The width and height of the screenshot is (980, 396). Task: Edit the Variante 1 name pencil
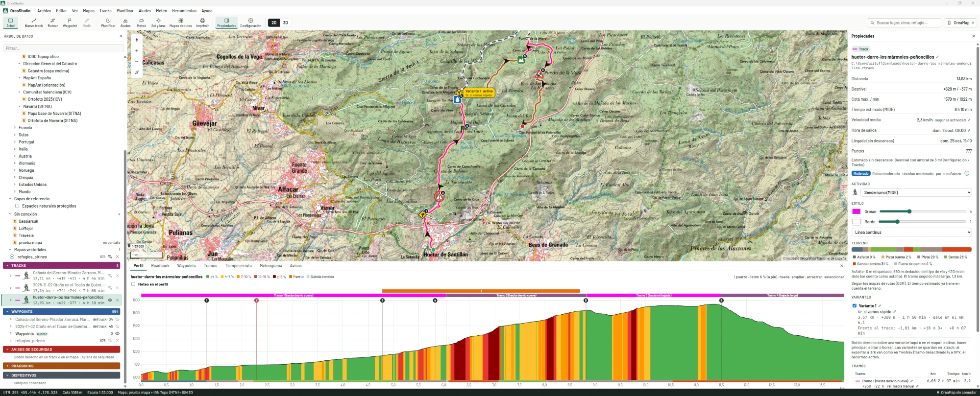pos(880,306)
